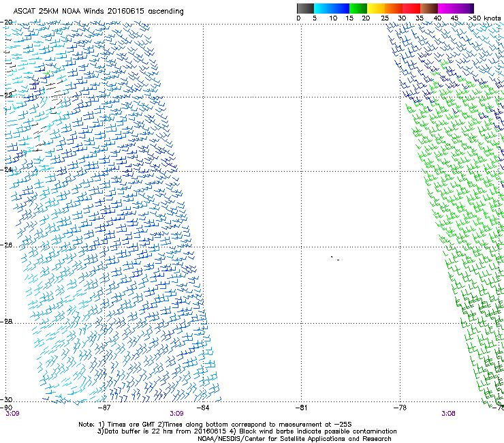Screen dimensions: 504x443
Task: Click the small black island mark near -81
Action: click(x=335, y=258)
